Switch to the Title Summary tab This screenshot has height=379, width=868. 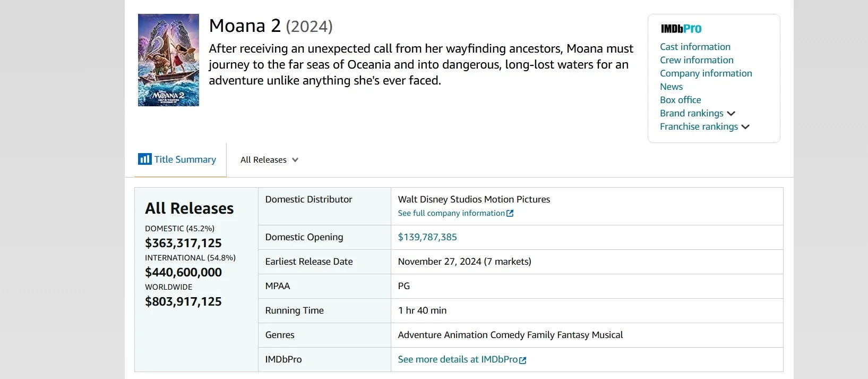[185, 159]
